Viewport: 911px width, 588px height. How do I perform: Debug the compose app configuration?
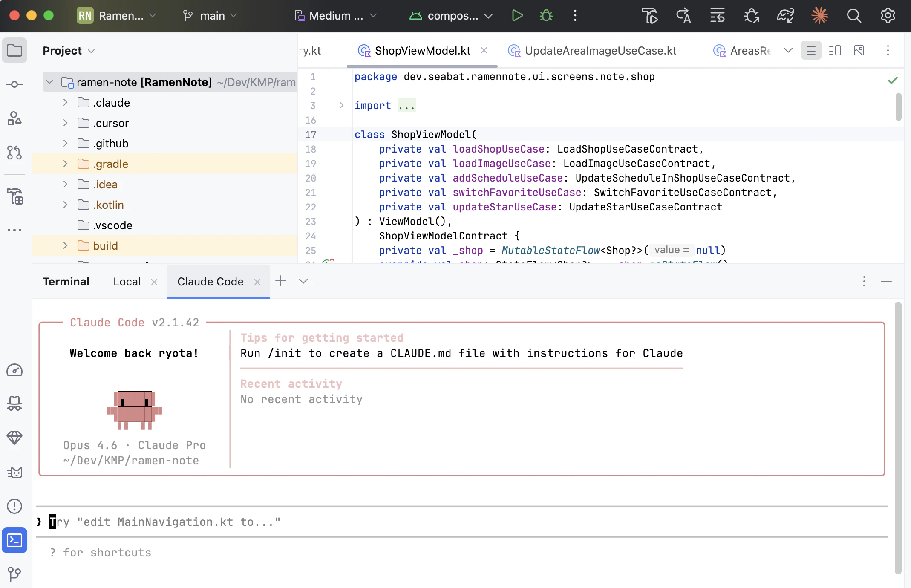pyautogui.click(x=546, y=16)
